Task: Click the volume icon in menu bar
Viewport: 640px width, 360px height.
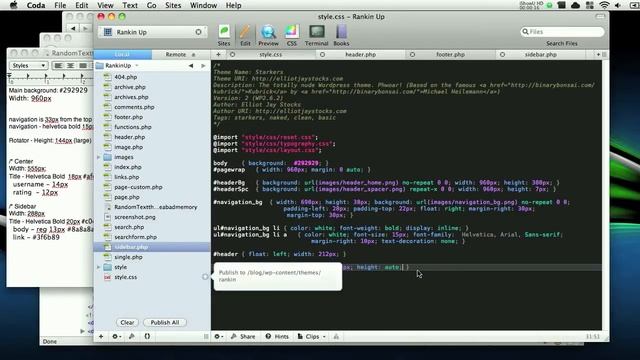Action: (618, 5)
